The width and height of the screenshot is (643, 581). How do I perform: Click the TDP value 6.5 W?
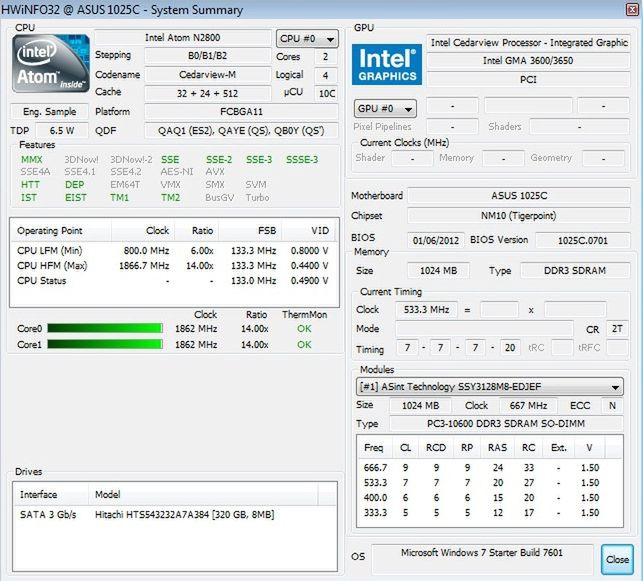coord(62,131)
